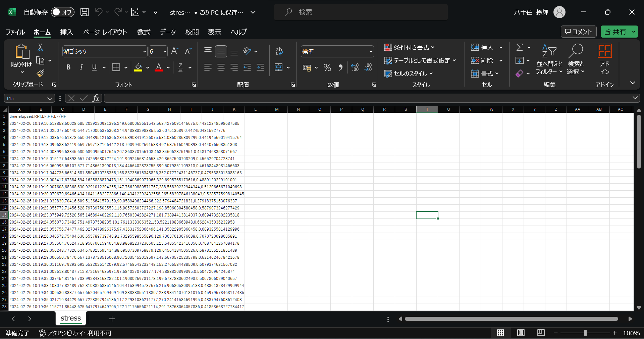
Task: Click the zoom slider handle
Action: (x=585, y=333)
